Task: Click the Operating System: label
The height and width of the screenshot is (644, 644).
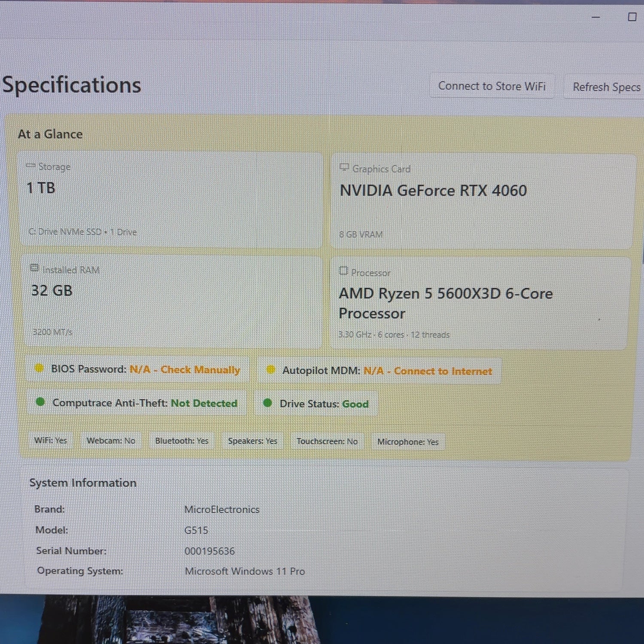Action: (x=80, y=571)
